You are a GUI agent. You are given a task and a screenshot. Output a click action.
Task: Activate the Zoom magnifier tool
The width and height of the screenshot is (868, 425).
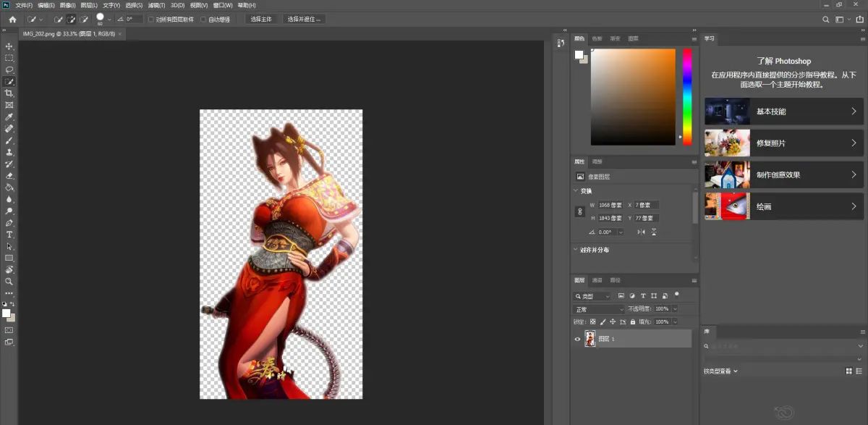(x=9, y=281)
